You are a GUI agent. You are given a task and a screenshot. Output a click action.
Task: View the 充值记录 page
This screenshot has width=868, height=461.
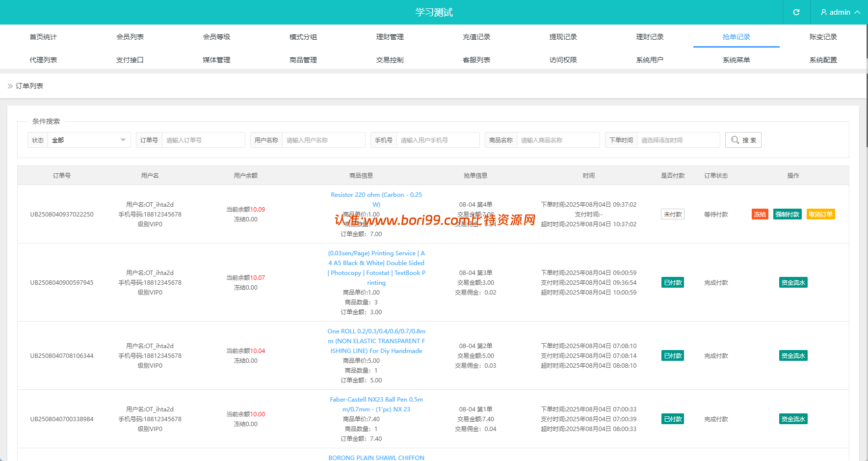coord(476,37)
